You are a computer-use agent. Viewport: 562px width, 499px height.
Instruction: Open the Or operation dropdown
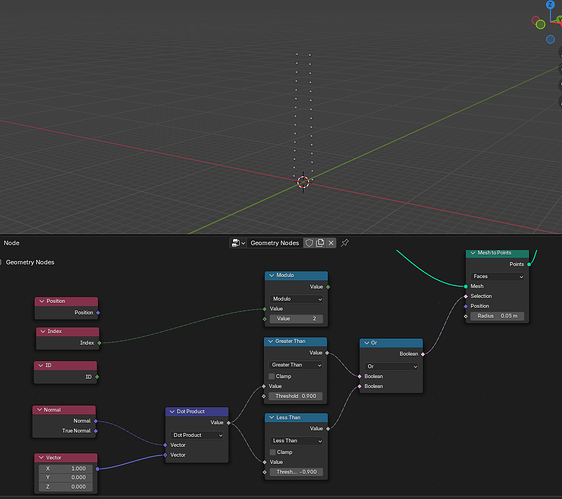pos(391,366)
